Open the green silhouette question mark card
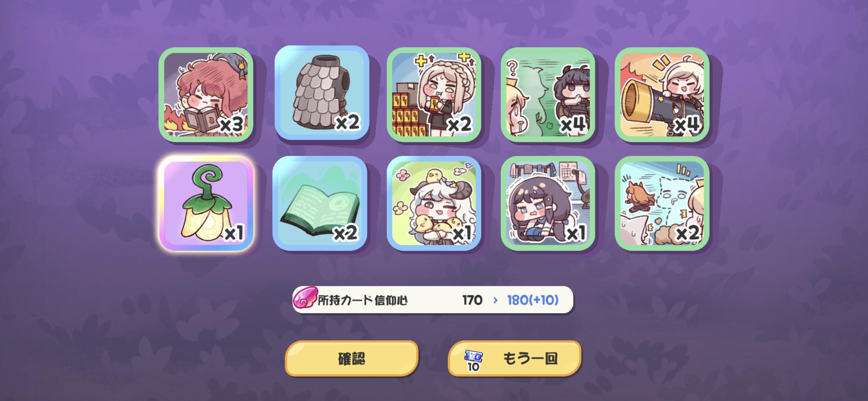Image resolution: width=868 pixels, height=401 pixels. [548, 95]
